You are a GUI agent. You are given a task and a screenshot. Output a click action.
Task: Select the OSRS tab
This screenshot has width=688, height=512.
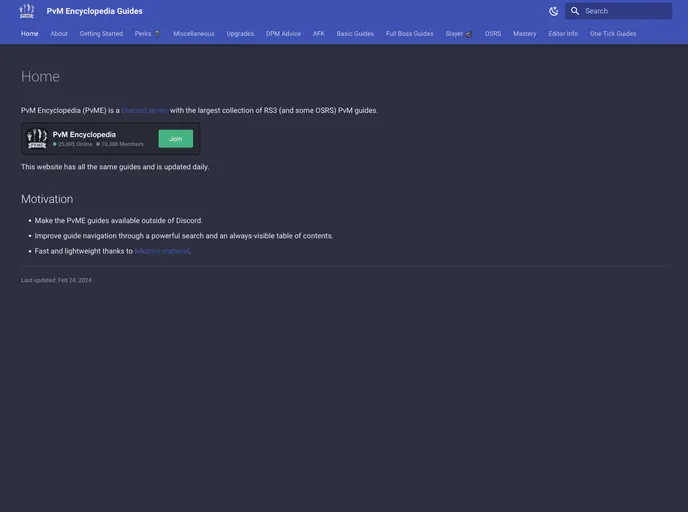(493, 34)
